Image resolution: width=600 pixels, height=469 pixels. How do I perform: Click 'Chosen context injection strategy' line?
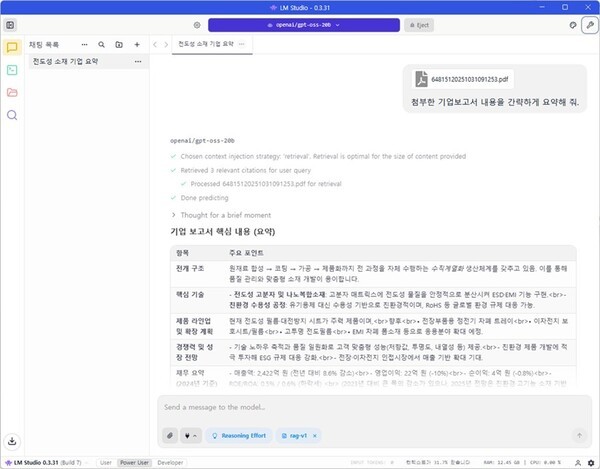point(323,156)
